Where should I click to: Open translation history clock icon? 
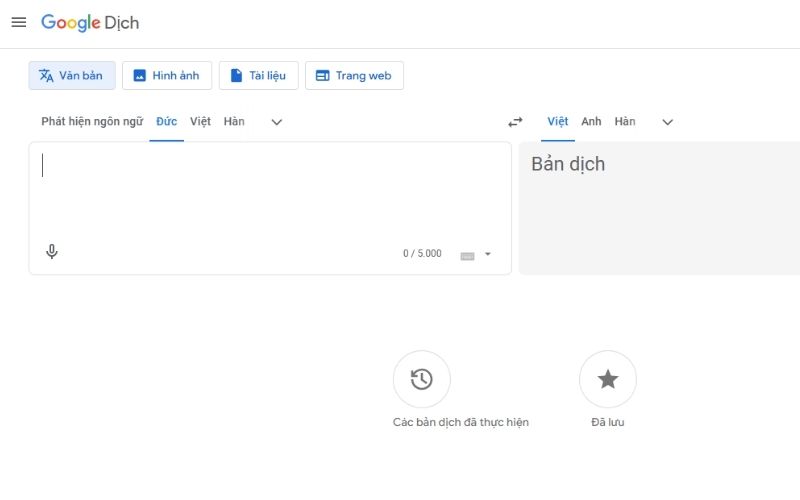pyautogui.click(x=421, y=379)
